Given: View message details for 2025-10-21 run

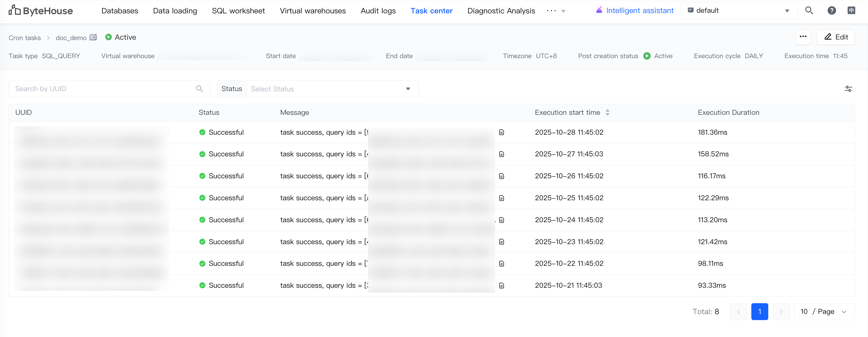Looking at the screenshot, I should pos(501,285).
